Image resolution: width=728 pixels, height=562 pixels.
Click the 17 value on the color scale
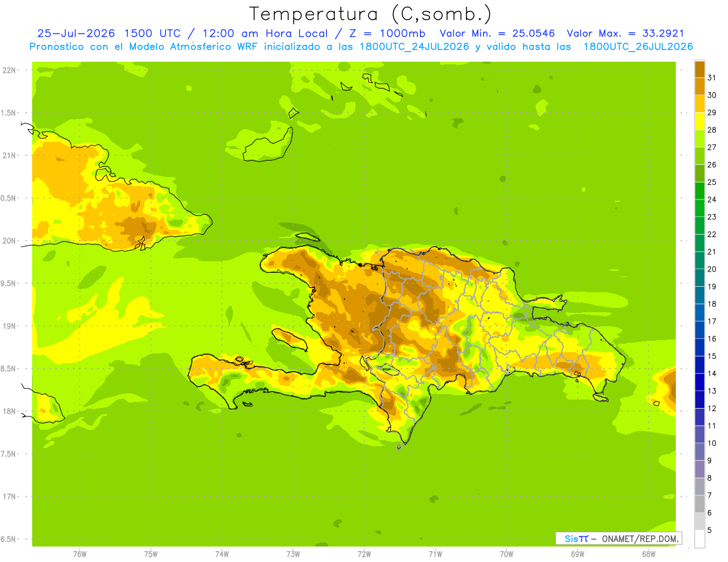tap(712, 321)
